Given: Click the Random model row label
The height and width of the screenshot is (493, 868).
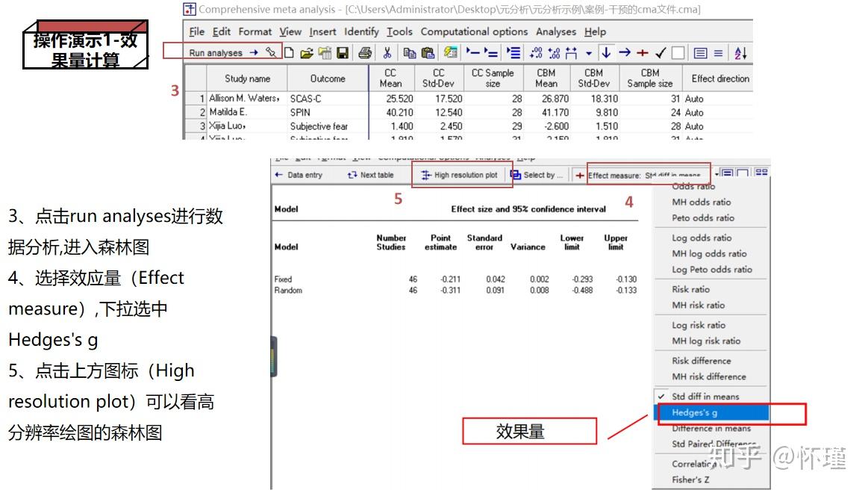Looking at the screenshot, I should [x=288, y=291].
